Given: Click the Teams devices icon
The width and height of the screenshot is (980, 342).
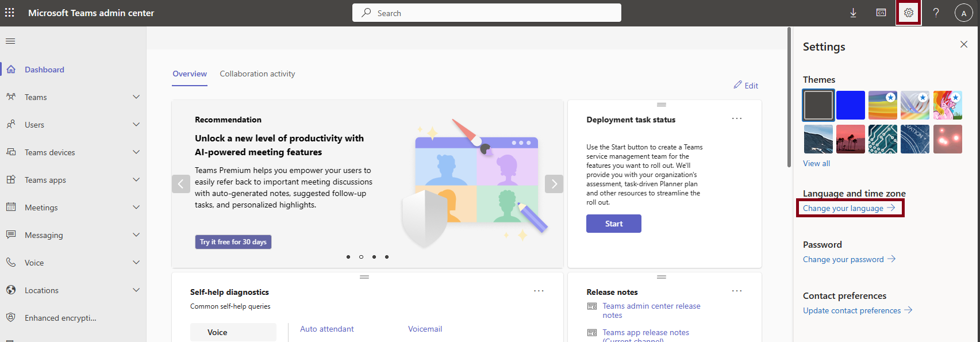Looking at the screenshot, I should point(11,152).
